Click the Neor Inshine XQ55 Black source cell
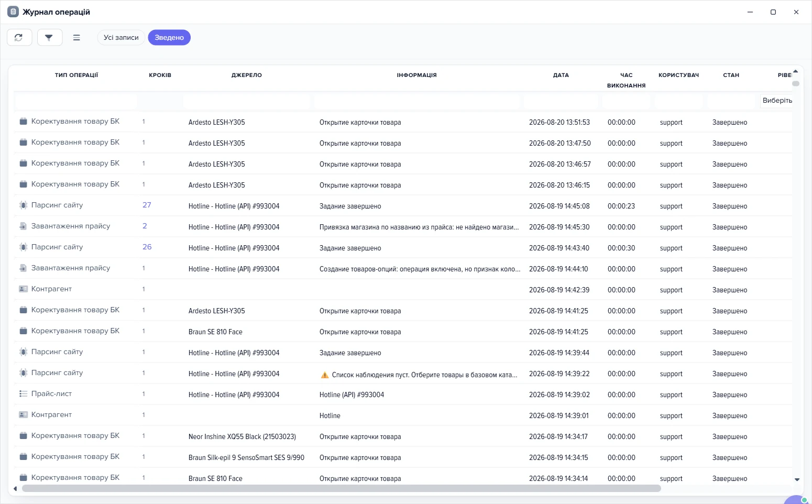The height and width of the screenshot is (504, 812). 242,437
